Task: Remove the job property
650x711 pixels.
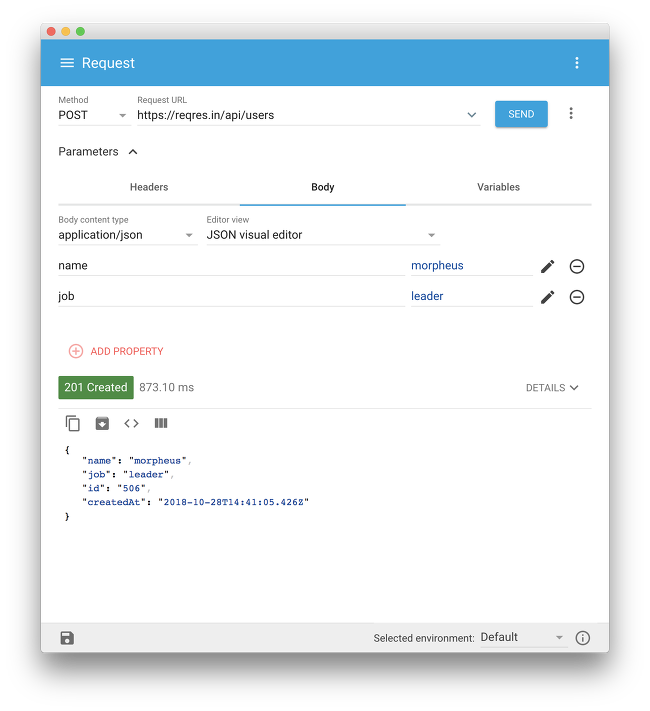Action: point(577,297)
